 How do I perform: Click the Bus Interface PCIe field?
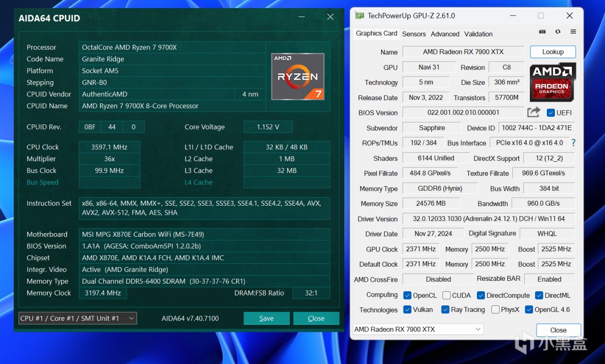pyautogui.click(x=529, y=143)
